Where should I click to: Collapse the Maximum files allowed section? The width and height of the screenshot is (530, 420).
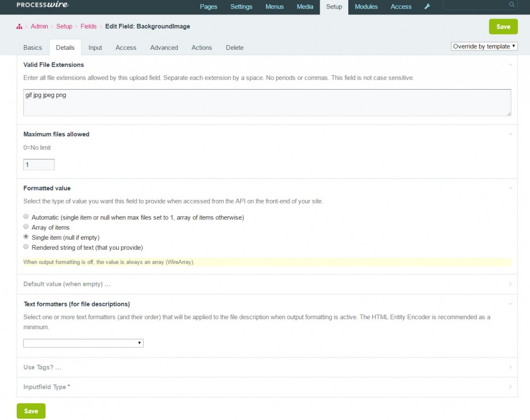point(510,134)
